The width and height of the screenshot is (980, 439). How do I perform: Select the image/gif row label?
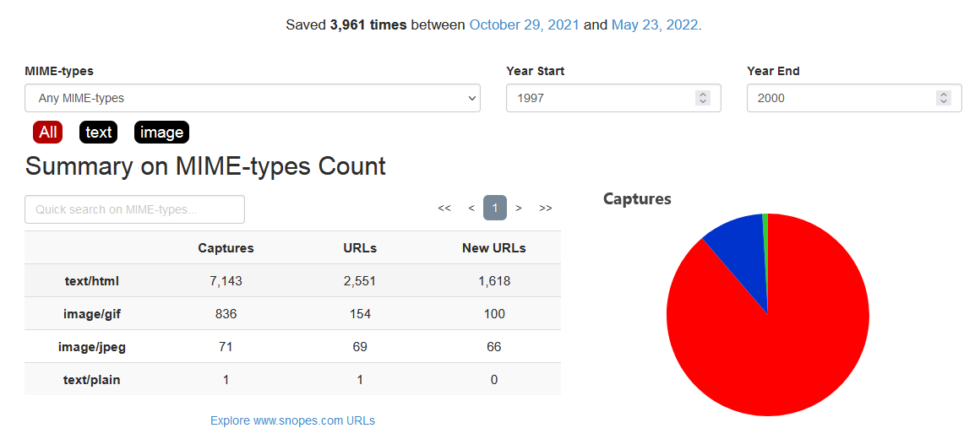click(x=92, y=313)
